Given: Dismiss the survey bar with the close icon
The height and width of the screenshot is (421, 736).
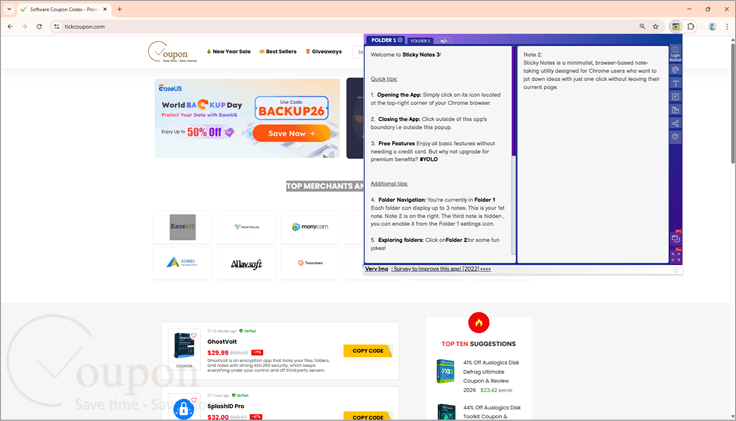Looking at the screenshot, I should click(x=675, y=270).
